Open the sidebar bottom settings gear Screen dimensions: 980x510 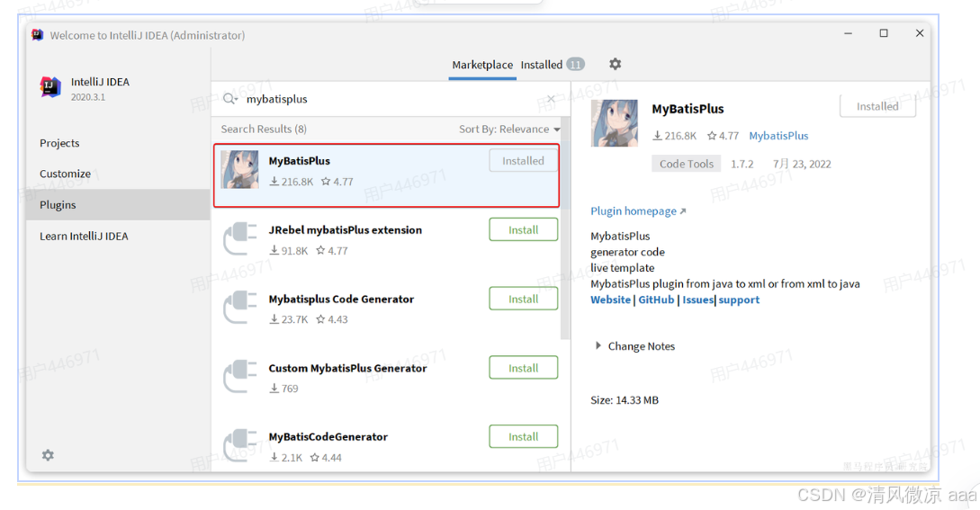(48, 455)
